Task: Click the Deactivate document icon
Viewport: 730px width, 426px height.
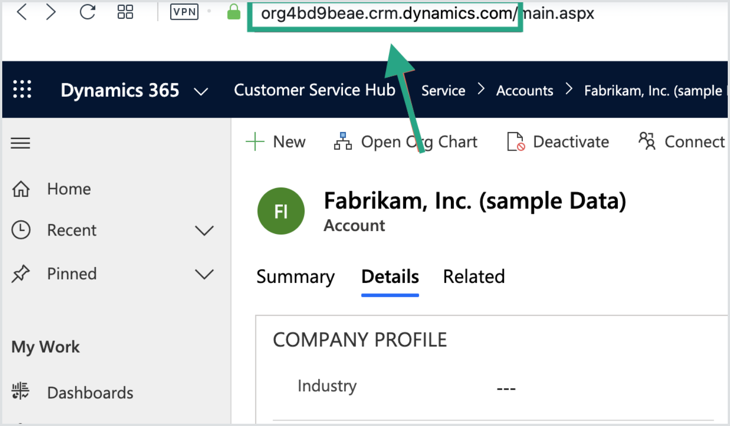Action: (515, 142)
